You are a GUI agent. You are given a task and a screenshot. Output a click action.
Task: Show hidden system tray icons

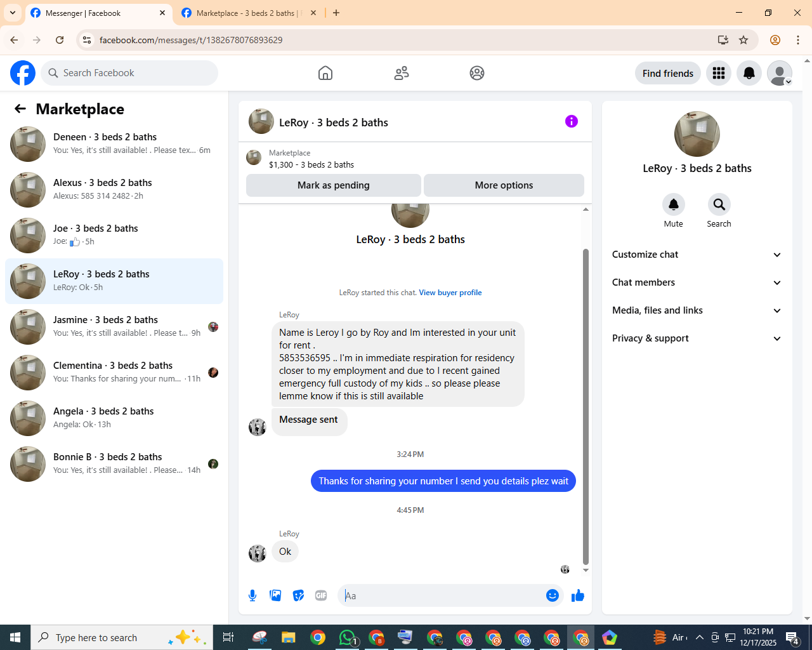[700, 637]
